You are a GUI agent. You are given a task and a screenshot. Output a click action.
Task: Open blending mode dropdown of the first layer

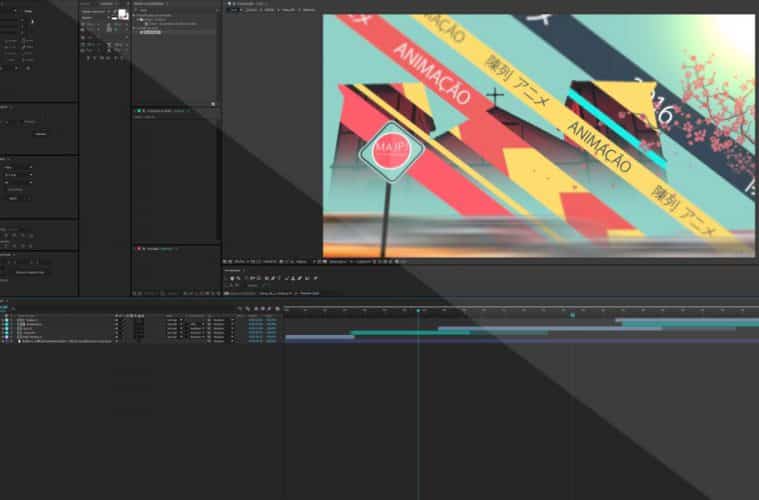172,321
